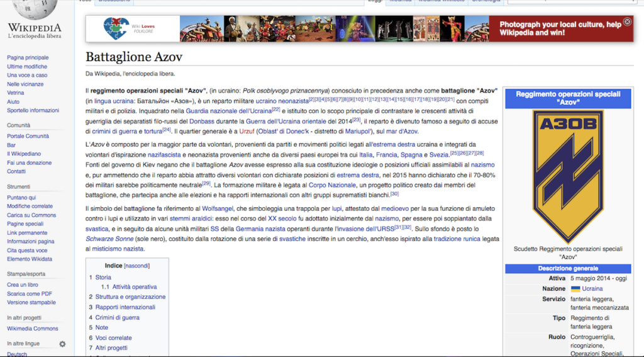Open the Contatti sidebar link
Viewport: 644px width, 357px height.
point(16,171)
